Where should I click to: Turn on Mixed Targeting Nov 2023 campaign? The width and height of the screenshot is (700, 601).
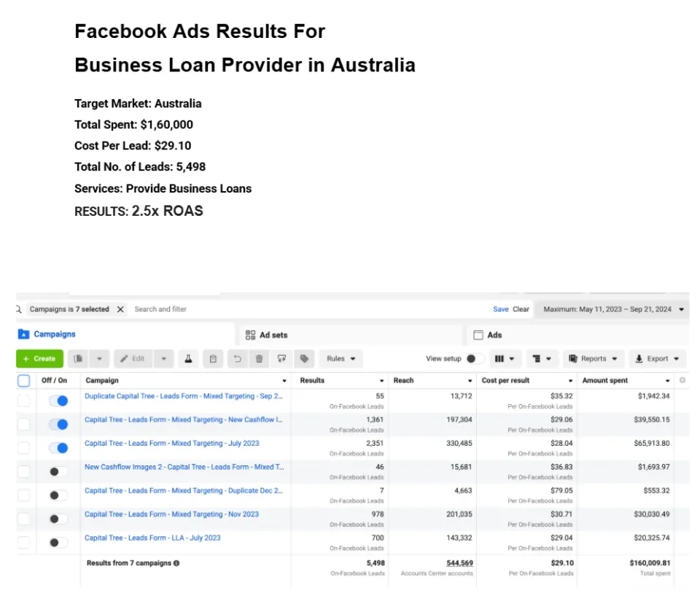coord(58,519)
